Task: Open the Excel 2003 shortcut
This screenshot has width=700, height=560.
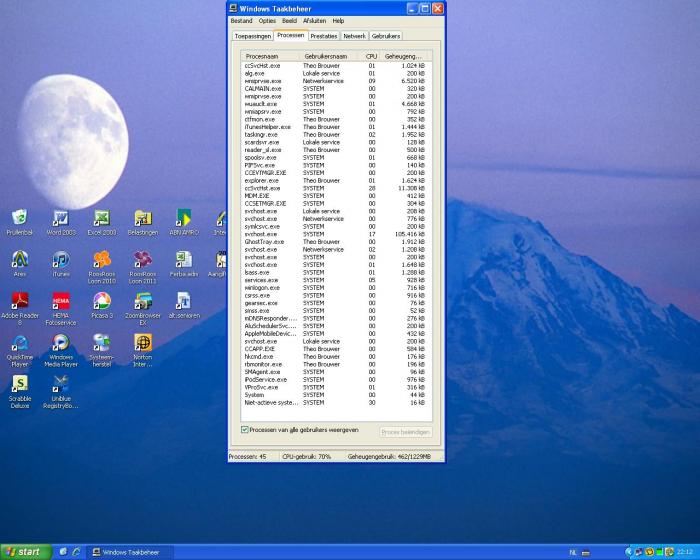Action: pyautogui.click(x=101, y=219)
